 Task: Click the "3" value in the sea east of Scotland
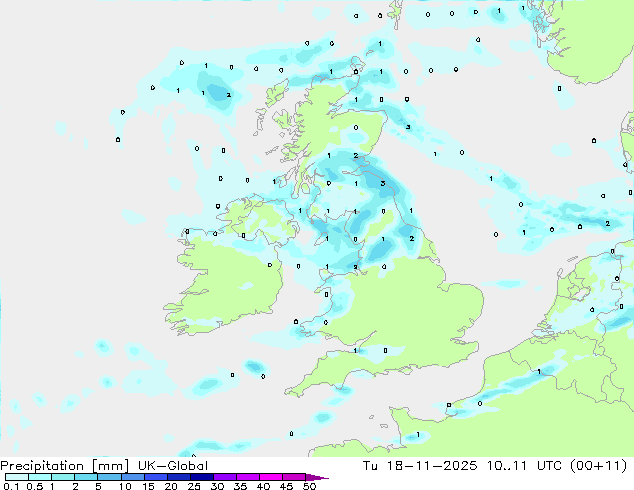point(408,127)
